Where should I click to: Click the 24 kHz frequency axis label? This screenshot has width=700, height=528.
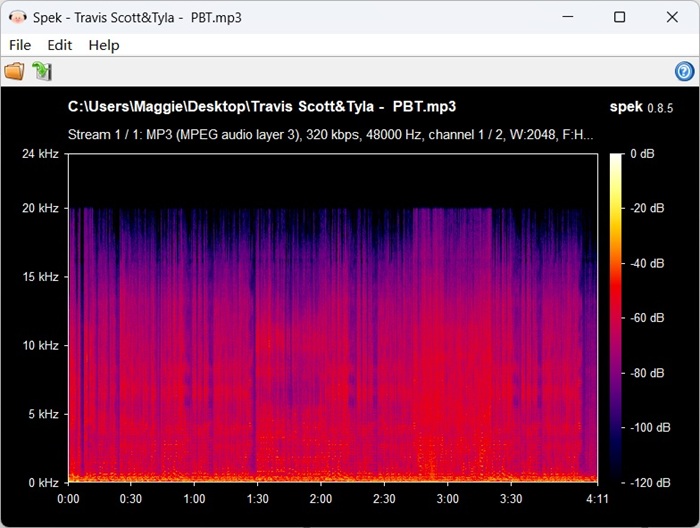(41, 154)
